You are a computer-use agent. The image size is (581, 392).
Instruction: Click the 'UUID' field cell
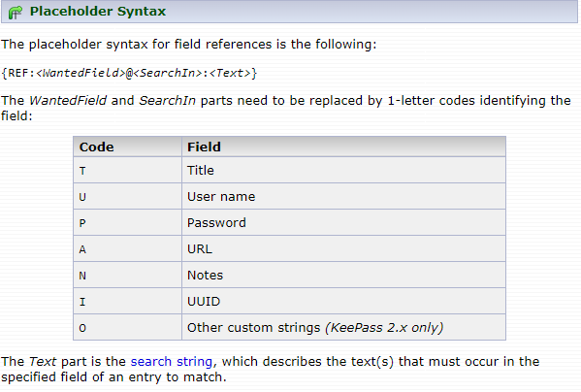coord(343,302)
